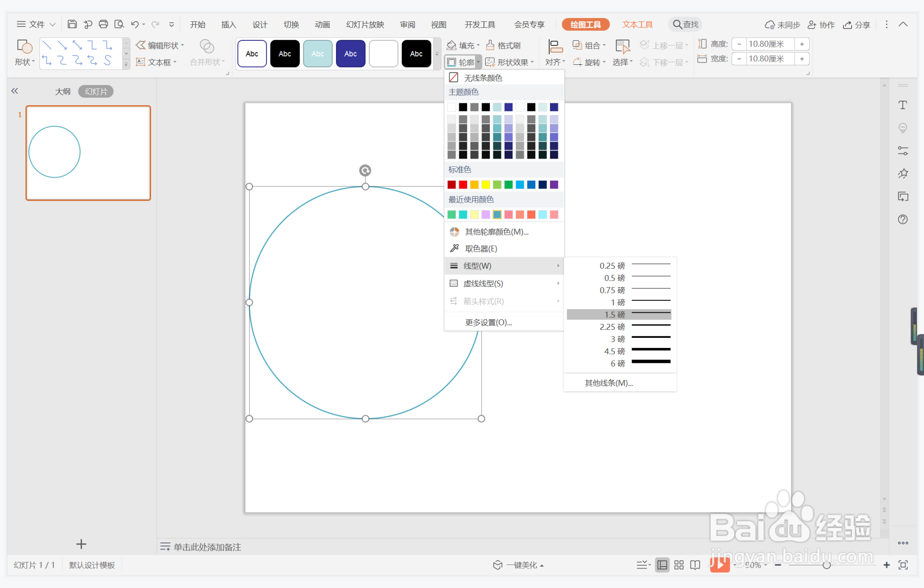Open the Fill dropdown

tap(463, 45)
